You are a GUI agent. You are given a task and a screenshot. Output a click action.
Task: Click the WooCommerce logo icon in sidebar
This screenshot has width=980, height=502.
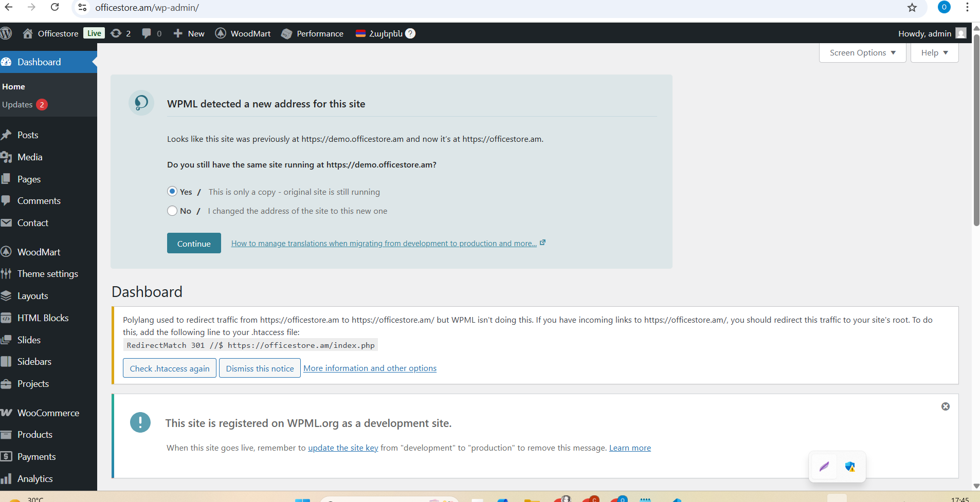click(6, 413)
